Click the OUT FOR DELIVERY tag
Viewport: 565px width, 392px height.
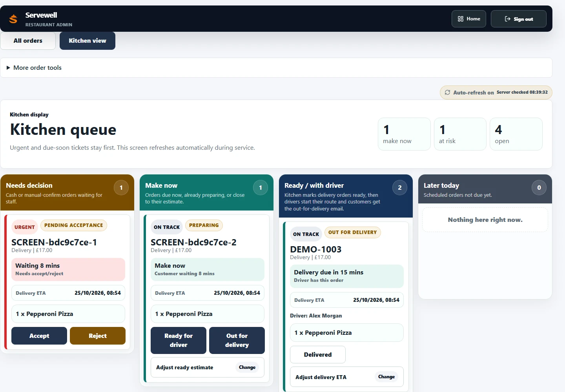point(352,232)
